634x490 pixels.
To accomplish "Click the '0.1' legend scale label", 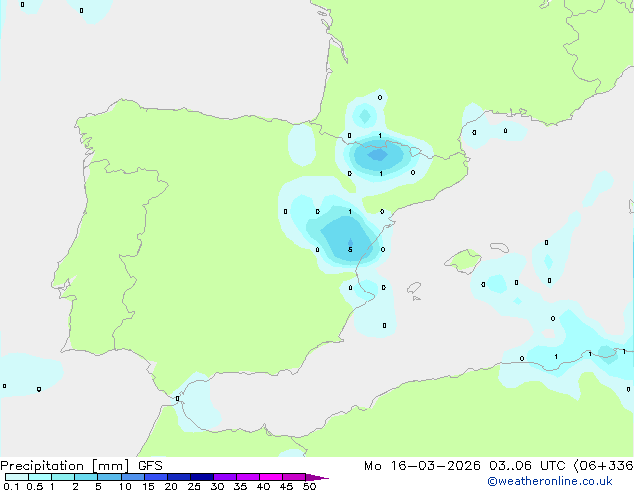I will point(11,486).
